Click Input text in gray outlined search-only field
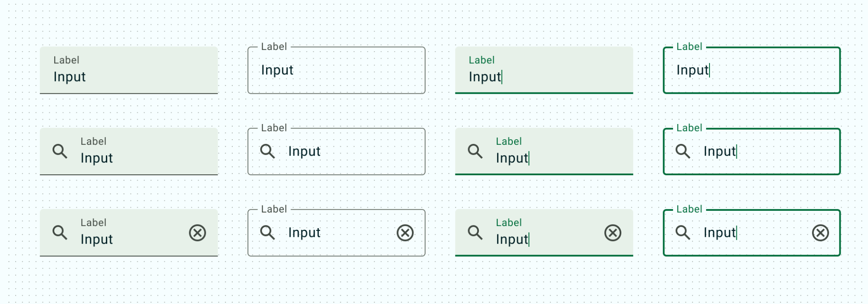Viewport: 868px width, 304px height. coord(304,151)
